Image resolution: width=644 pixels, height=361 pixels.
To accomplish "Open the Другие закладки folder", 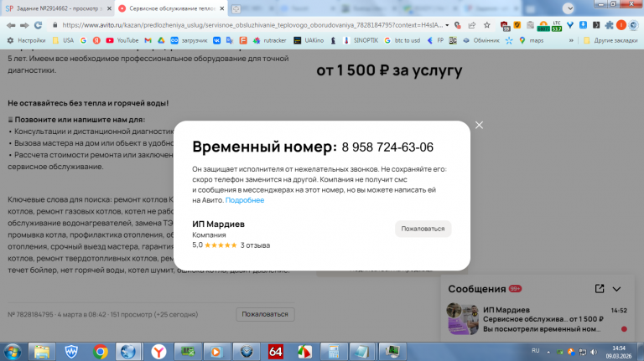I will (x=610, y=40).
